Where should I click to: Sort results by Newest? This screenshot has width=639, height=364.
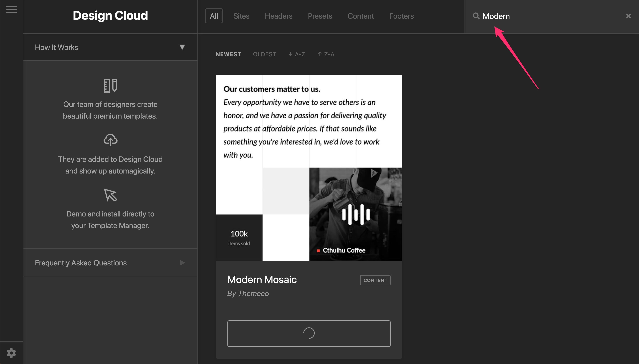click(228, 54)
